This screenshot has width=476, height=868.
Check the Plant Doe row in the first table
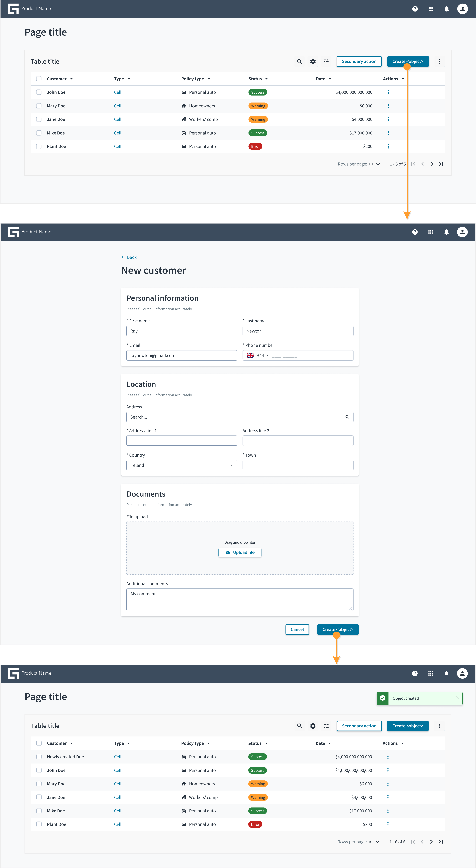click(39, 147)
